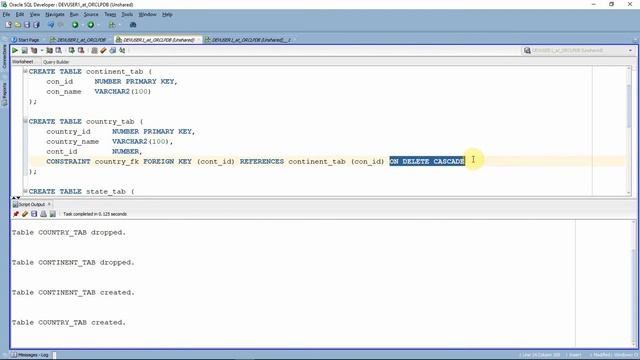
Task: Open the Messages - Log panel
Action: [x=30, y=355]
